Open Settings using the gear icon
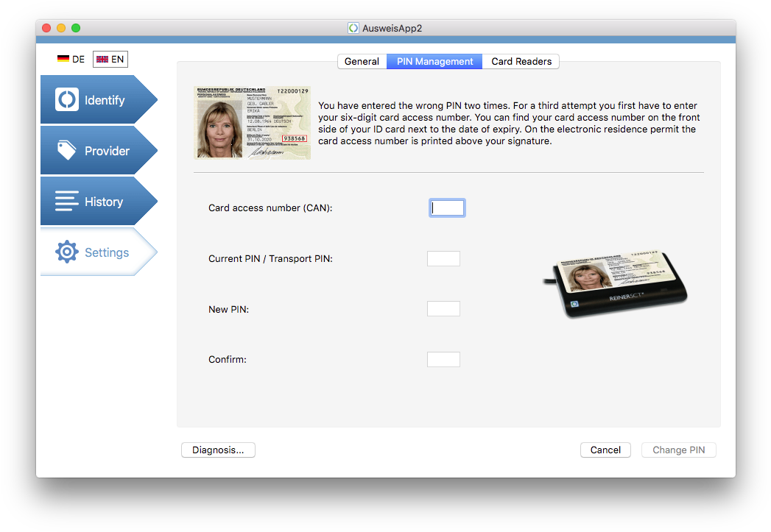The image size is (771, 532). click(x=67, y=251)
